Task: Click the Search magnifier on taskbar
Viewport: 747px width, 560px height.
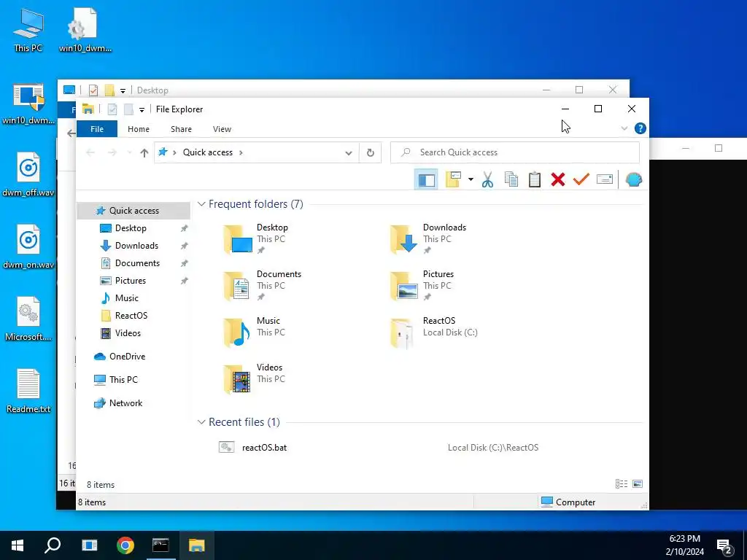Action: tap(53, 545)
